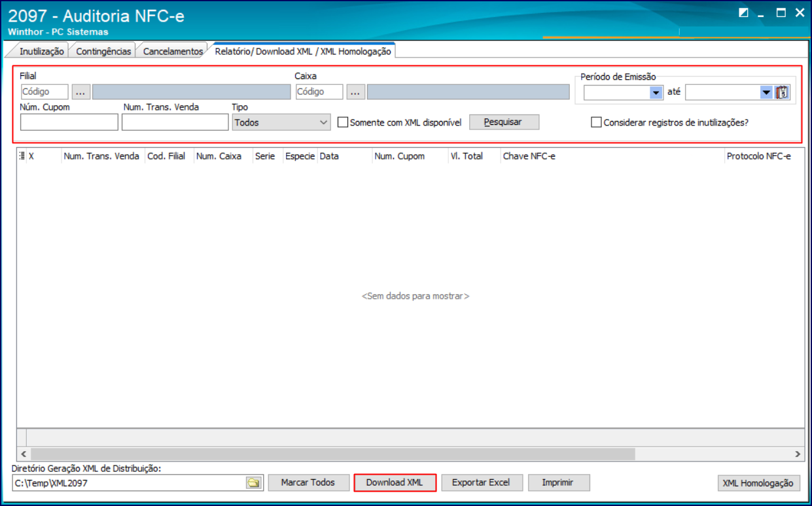Screen dimensions: 812x506
Task: Click the Filial lookup ellipsis button
Action: point(80,92)
